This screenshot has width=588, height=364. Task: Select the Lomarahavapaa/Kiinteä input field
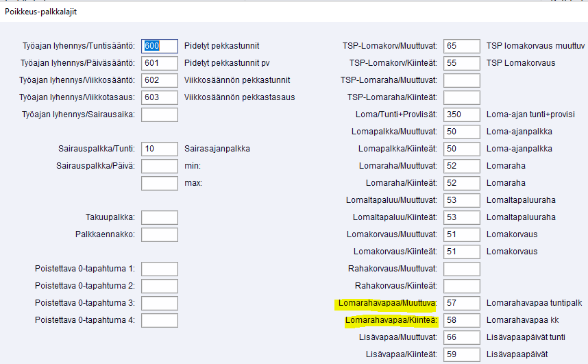click(461, 320)
